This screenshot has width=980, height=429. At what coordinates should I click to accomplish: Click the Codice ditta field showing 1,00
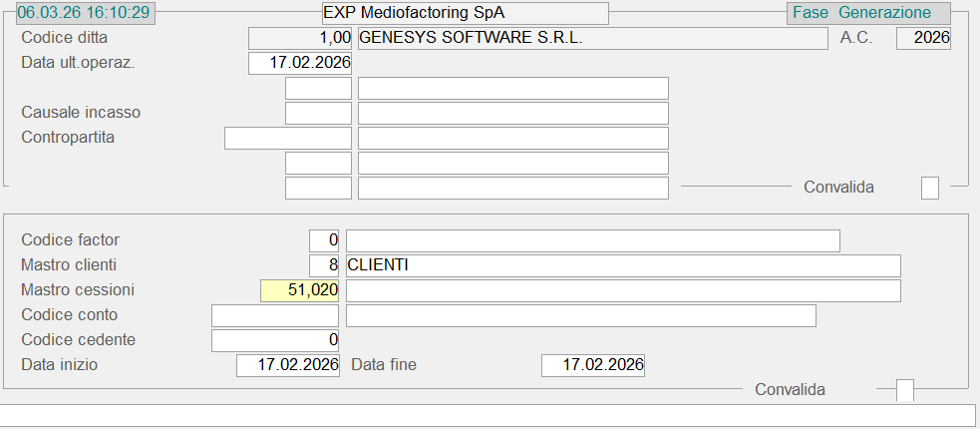(x=299, y=39)
